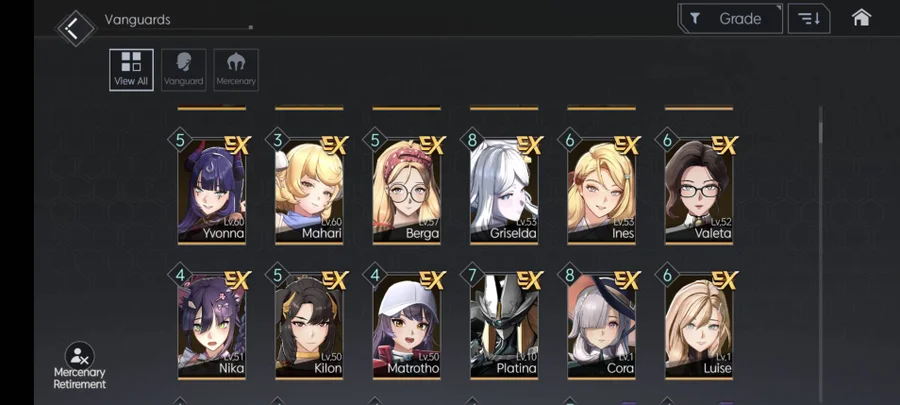This screenshot has height=405, width=900.
Task: Select Yvonna character card
Action: coord(212,191)
